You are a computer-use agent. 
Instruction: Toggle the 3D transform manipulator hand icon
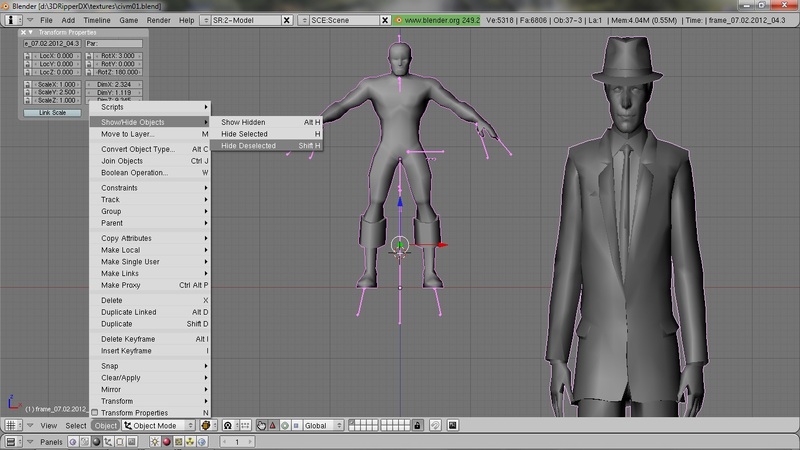[x=261, y=426]
